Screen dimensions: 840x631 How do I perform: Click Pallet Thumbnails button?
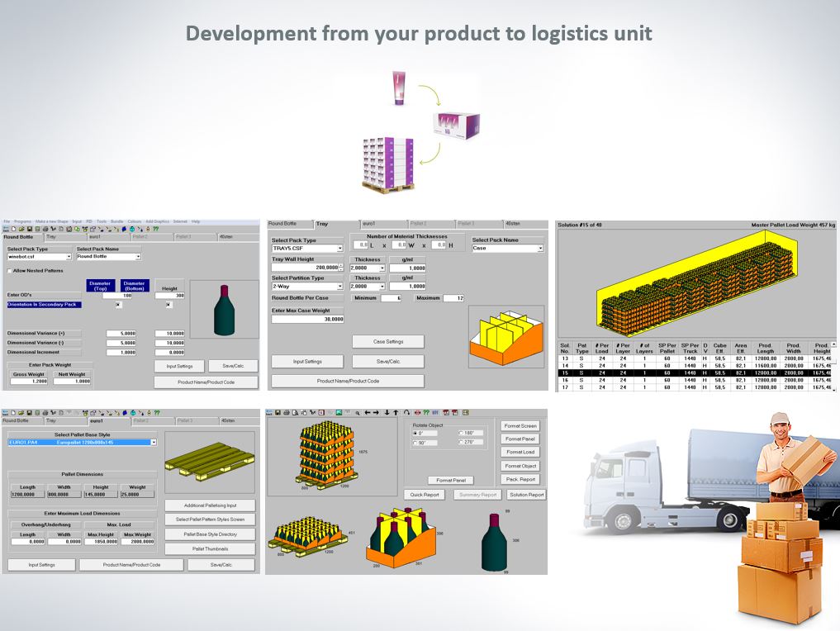coord(210,549)
